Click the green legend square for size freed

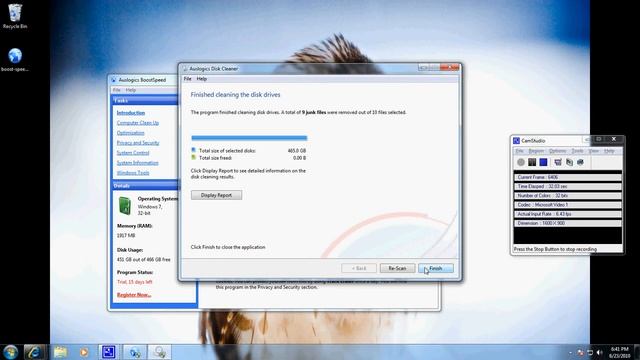pyautogui.click(x=193, y=157)
